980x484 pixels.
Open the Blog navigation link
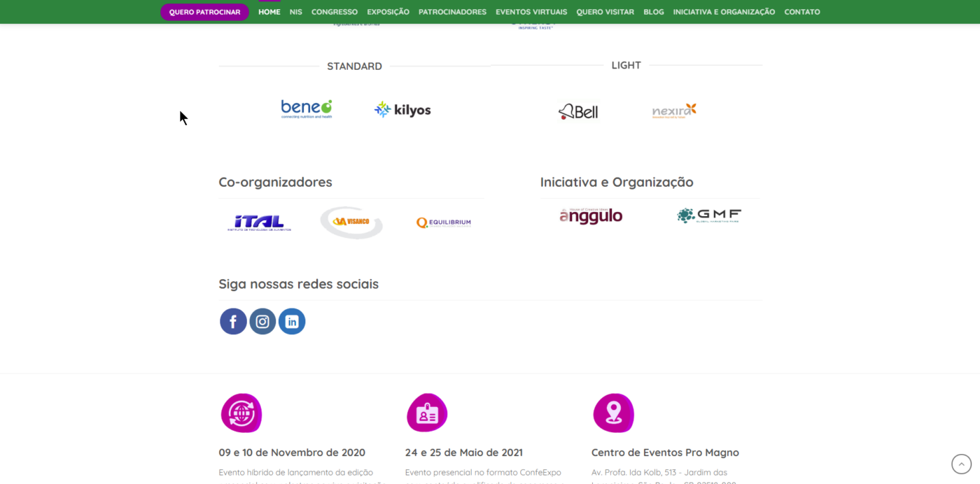click(653, 12)
